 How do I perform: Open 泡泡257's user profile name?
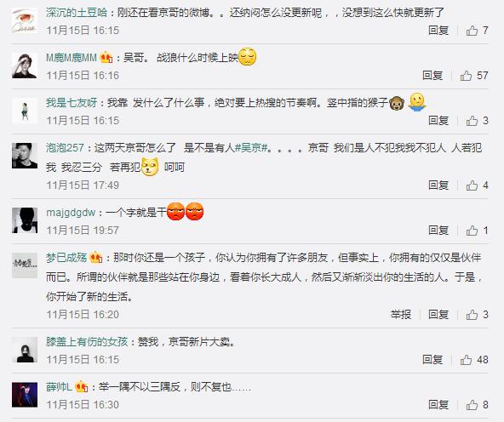pyautogui.click(x=65, y=148)
